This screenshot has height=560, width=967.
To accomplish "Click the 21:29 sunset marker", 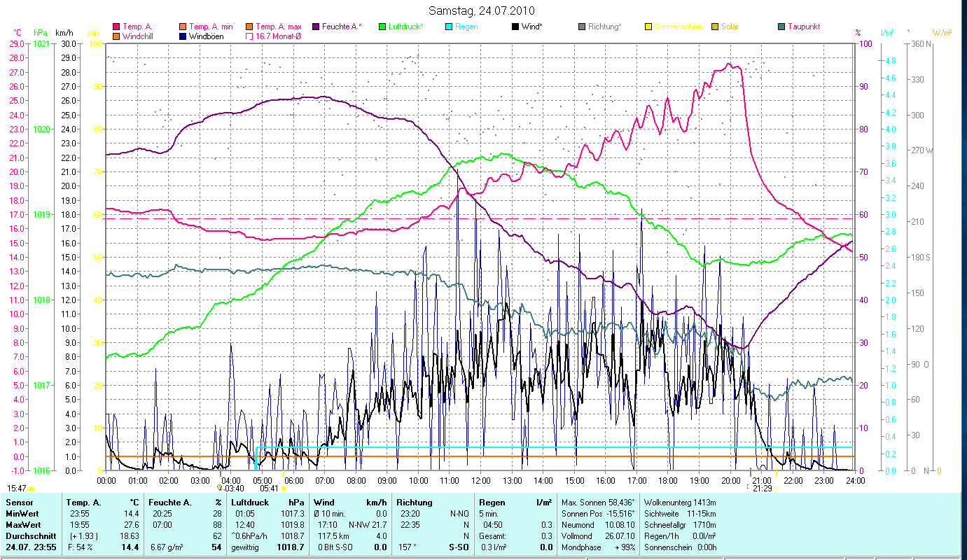I will click(x=762, y=489).
